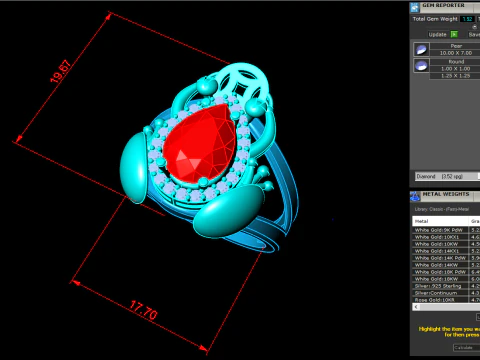The height and width of the screenshot is (360, 480).
Task: Click the Metal Weights panel icon
Action: 415,196
